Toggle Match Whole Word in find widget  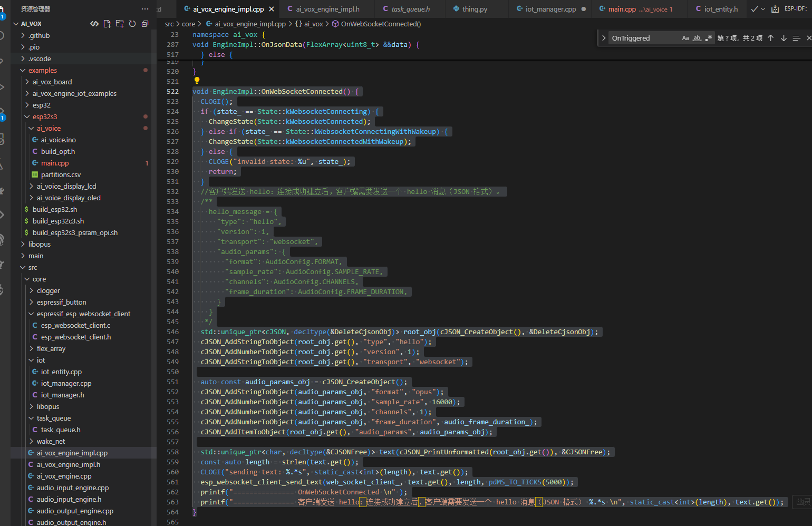(697, 38)
